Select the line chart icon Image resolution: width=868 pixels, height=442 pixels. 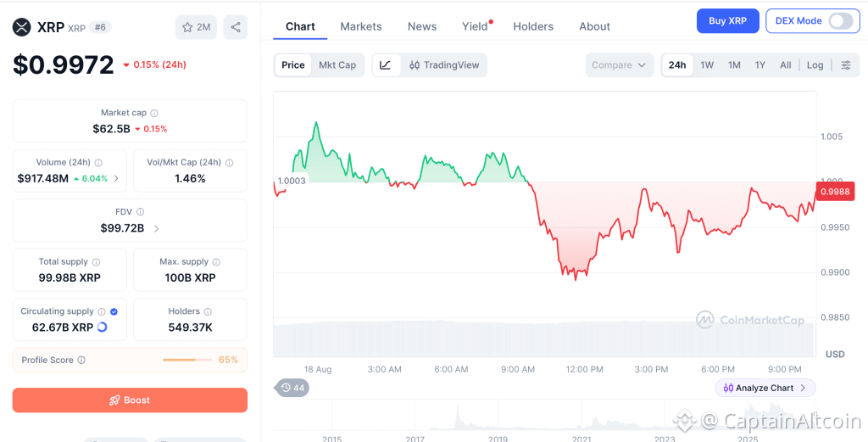386,65
